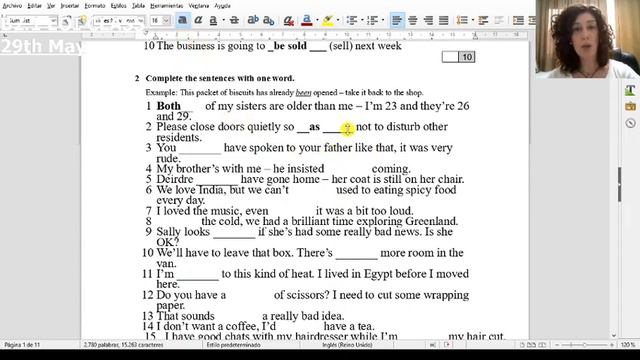The image size is (640, 360).
Task: Open the Archivo menu
Action: [12, 6]
